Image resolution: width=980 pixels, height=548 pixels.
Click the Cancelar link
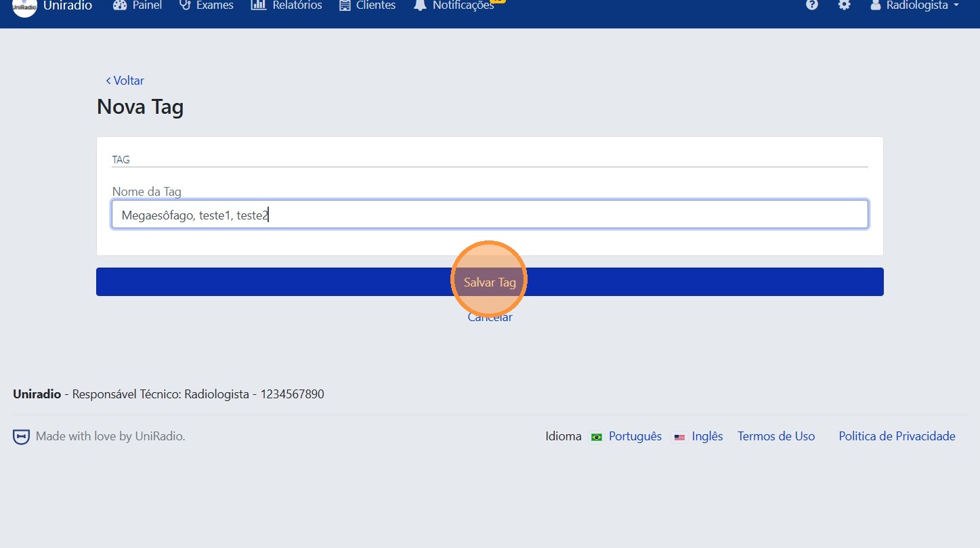490,318
